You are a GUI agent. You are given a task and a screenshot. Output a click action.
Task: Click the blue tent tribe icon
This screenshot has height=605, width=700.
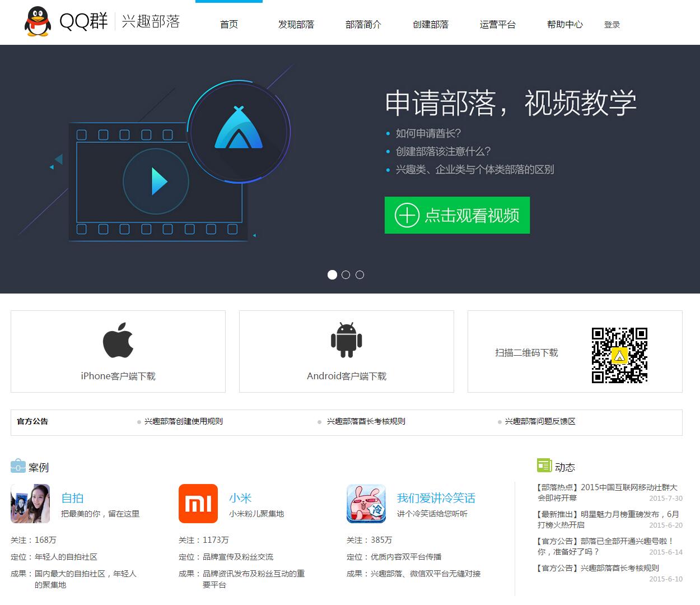tap(239, 128)
